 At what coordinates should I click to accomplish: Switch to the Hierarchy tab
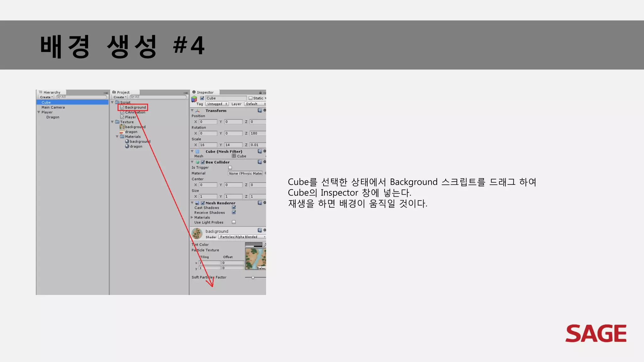point(51,92)
